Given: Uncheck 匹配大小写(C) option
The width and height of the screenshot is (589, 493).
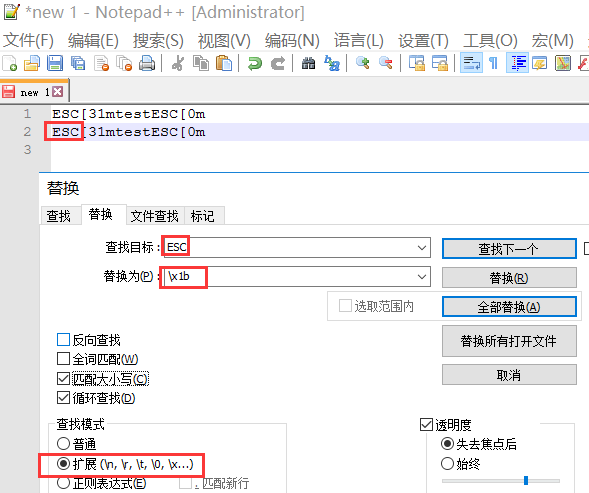Looking at the screenshot, I should [63, 378].
